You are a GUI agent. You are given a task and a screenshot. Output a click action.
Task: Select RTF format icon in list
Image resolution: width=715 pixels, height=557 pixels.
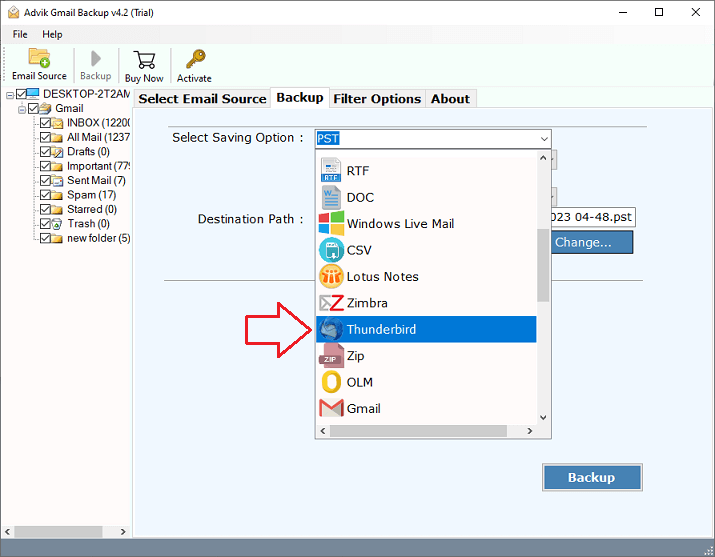point(331,170)
